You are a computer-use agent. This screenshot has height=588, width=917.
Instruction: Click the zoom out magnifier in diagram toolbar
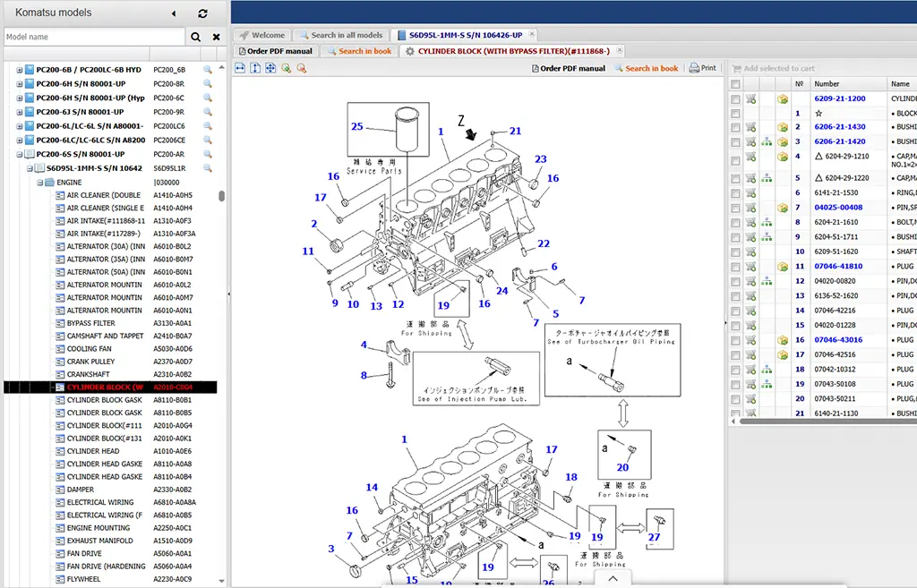(x=301, y=68)
